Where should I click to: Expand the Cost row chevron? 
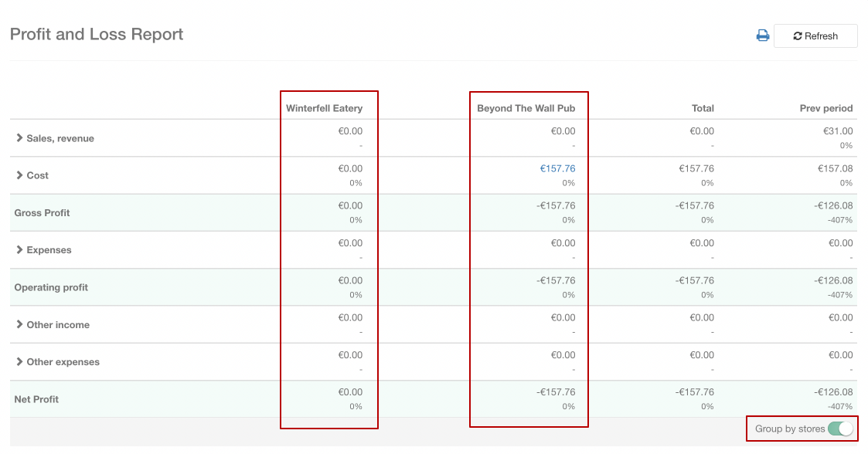[20, 175]
